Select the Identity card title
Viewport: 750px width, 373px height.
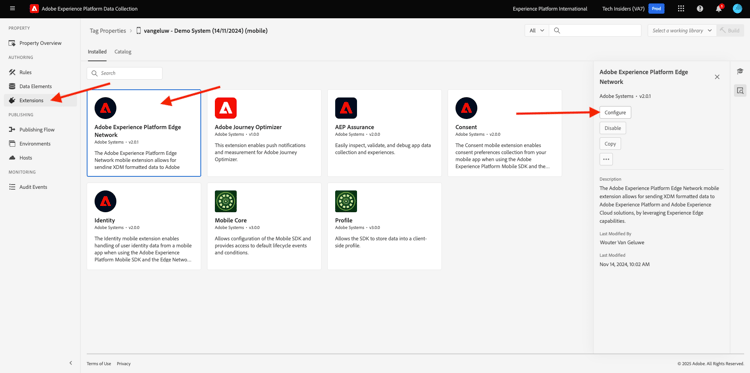(x=105, y=220)
